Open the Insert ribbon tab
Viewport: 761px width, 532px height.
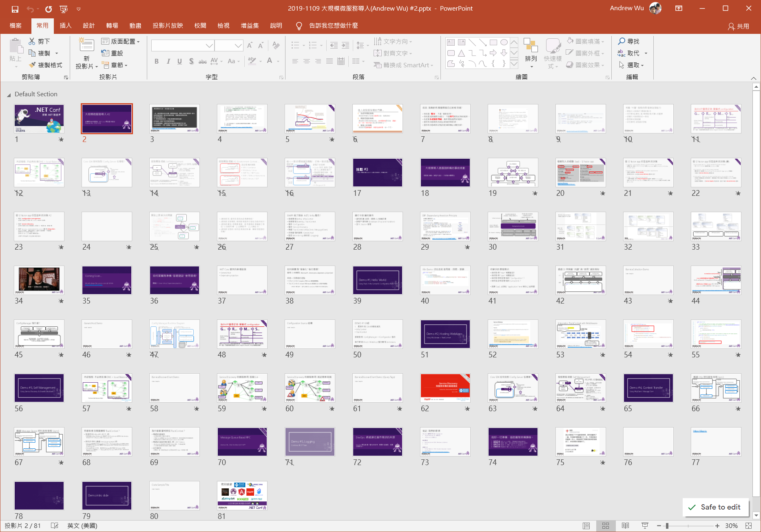click(x=65, y=26)
